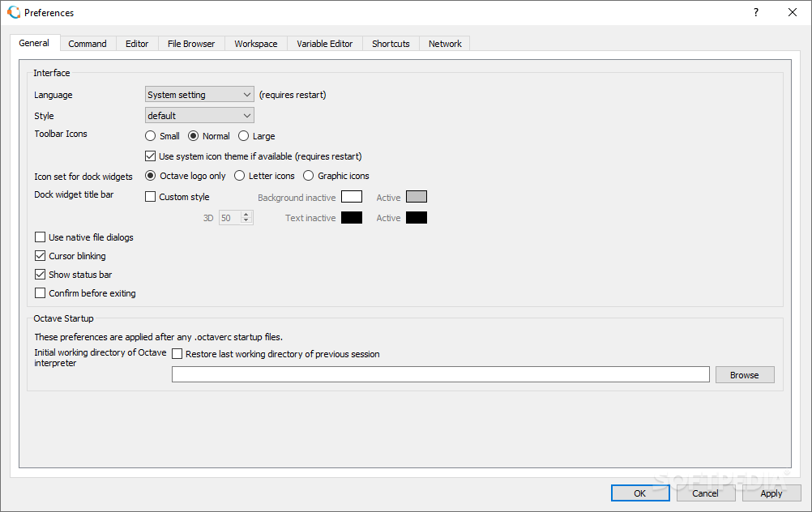The width and height of the screenshot is (812, 512).
Task: Open the Network tab
Action: coord(445,44)
